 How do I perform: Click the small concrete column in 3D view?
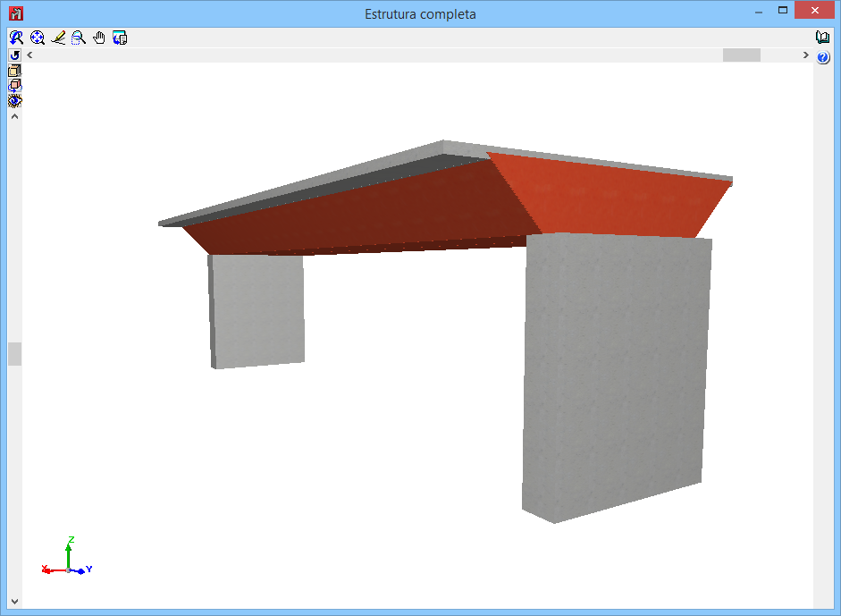click(x=257, y=311)
